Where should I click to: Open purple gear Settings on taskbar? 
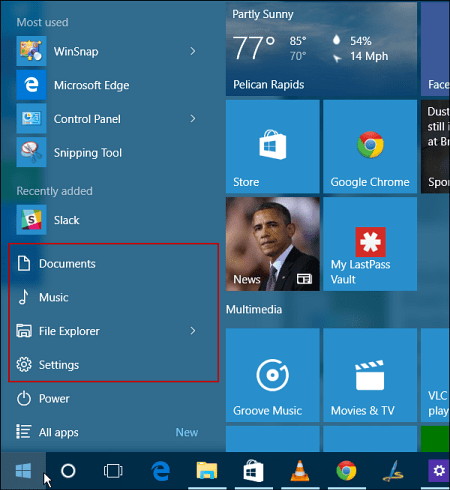tap(438, 471)
